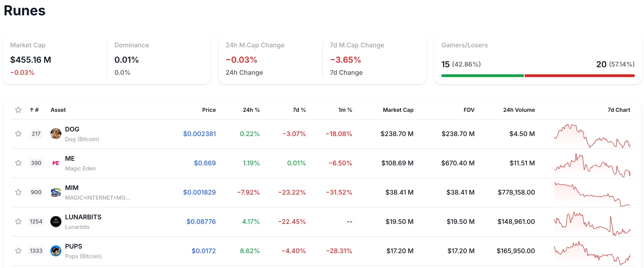
Task: Sort table by Market Cap column
Action: (x=398, y=110)
